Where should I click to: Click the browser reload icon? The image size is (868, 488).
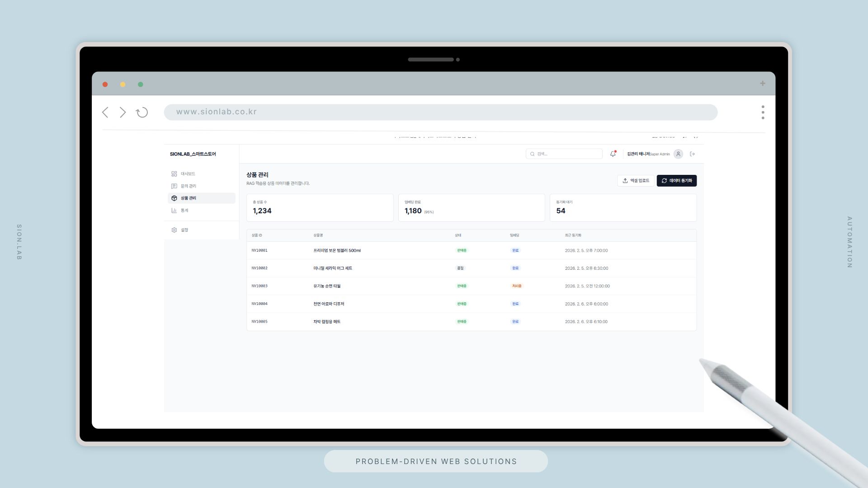[142, 113]
